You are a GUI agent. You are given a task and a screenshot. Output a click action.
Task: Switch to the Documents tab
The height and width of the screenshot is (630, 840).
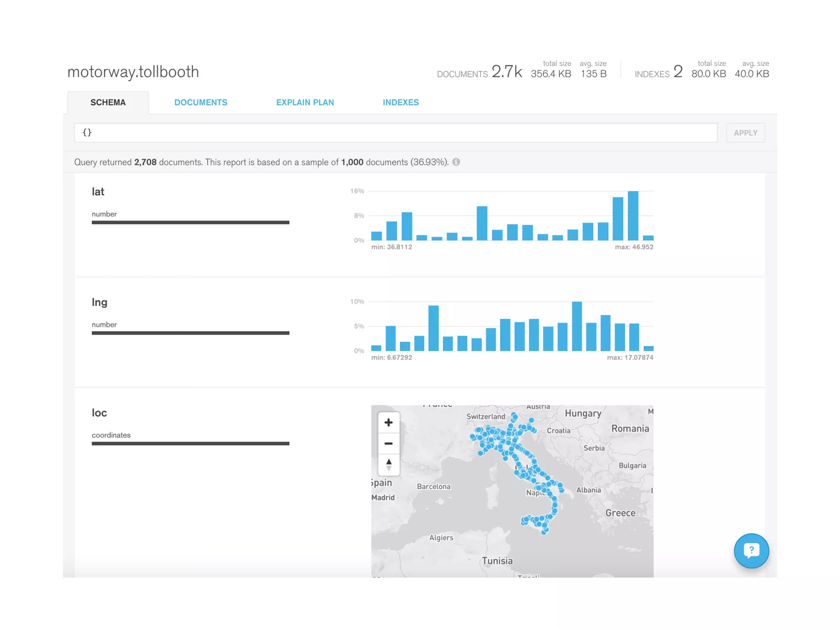[201, 103]
